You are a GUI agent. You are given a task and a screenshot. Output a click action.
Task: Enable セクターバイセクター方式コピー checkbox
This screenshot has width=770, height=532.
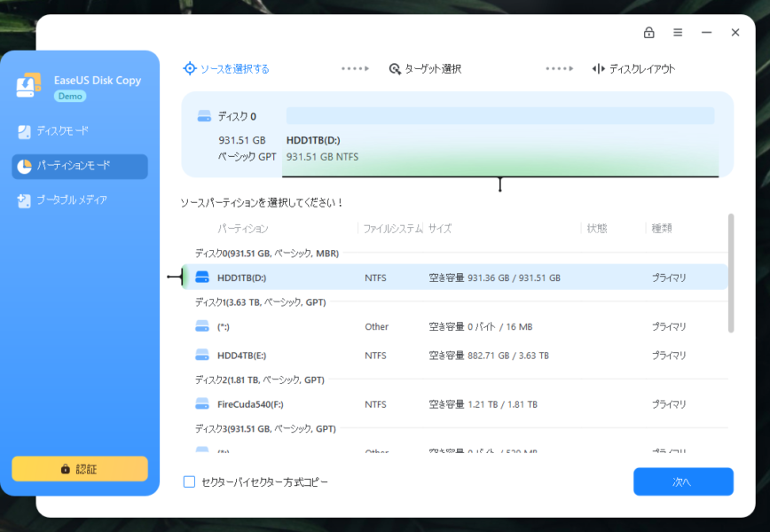pyautogui.click(x=189, y=482)
